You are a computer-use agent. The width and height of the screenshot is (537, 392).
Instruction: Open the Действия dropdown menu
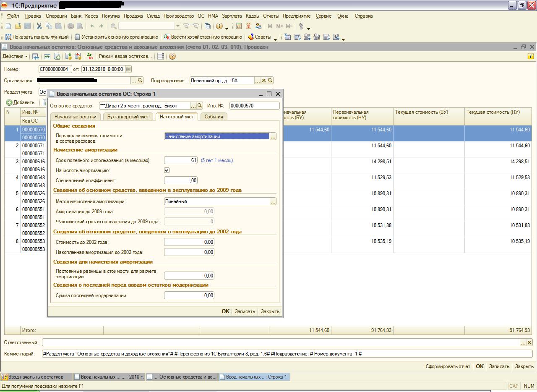coord(15,56)
